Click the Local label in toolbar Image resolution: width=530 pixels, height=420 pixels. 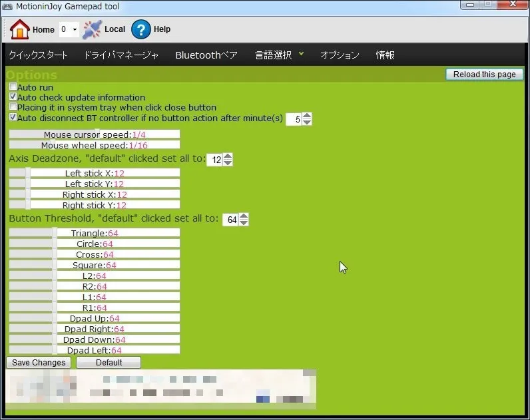click(115, 29)
